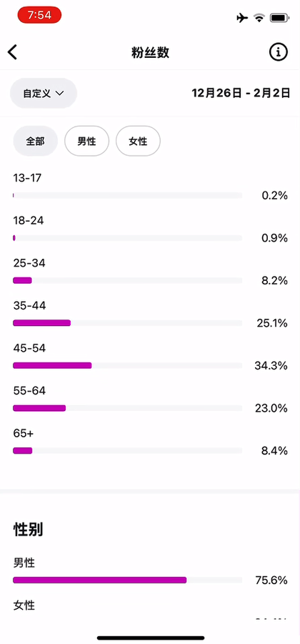The height and width of the screenshot is (644, 300).
Task: Select the 男性 filter chip
Action: click(x=86, y=142)
